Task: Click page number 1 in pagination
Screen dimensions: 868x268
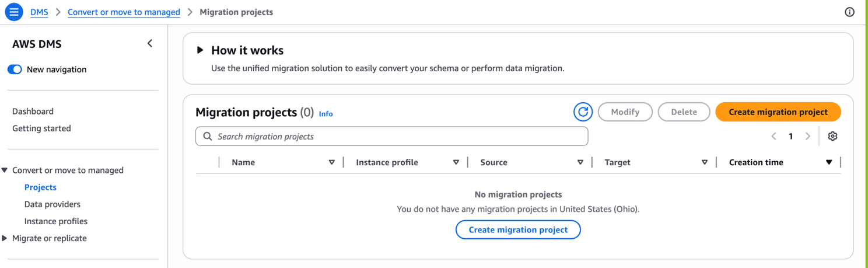Action: pos(791,136)
